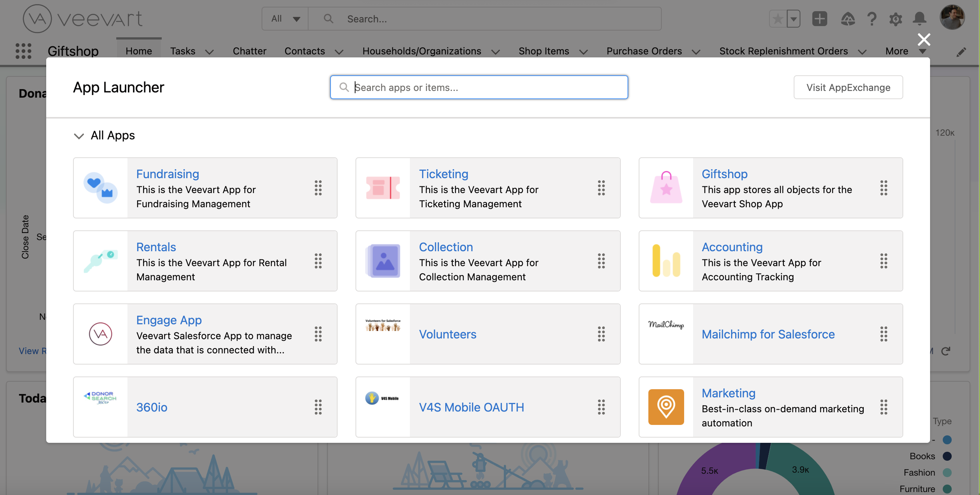Click the Giftshop shopping bag icon

click(x=666, y=188)
